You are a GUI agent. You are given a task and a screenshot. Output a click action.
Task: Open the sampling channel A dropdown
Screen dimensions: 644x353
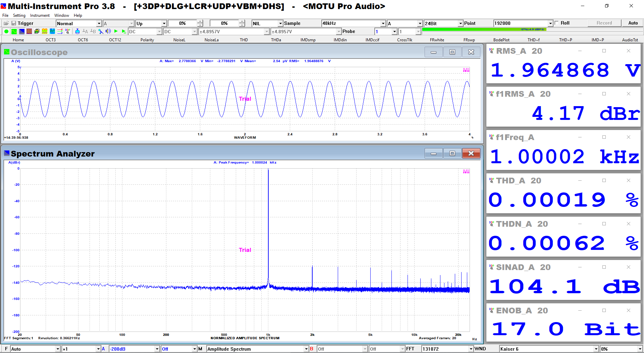pos(405,23)
